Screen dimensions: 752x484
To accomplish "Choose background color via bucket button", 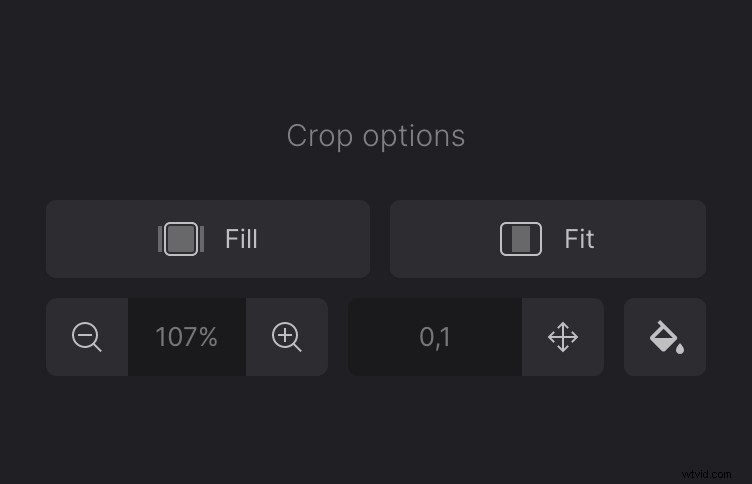I will [x=665, y=337].
